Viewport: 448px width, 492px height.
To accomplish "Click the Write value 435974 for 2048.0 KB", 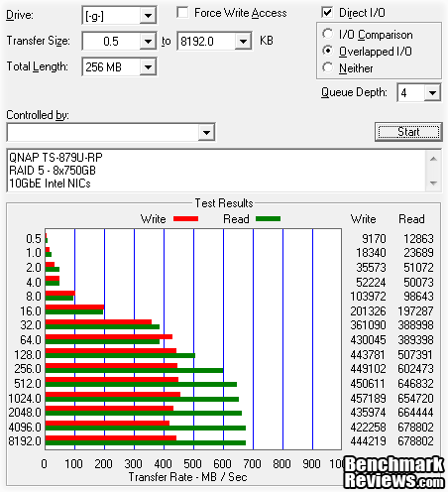I will [368, 413].
